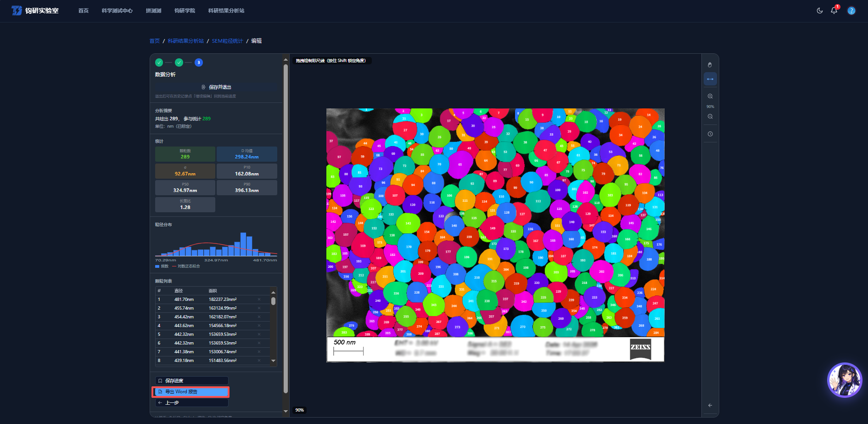Delete particle row 1 (481.70nm)
Image resolution: width=868 pixels, height=424 pixels.
point(259,300)
